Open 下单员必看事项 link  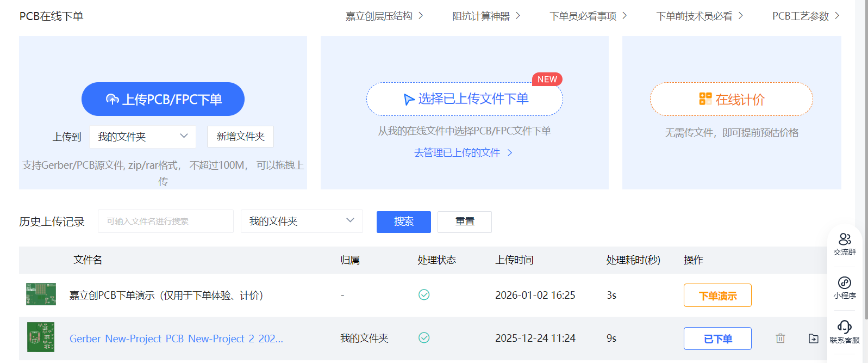588,16
